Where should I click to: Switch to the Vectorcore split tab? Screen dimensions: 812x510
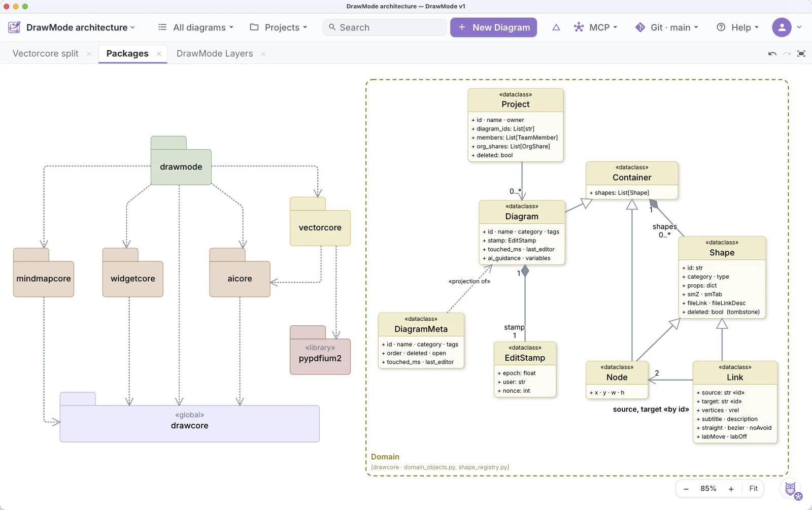coord(46,54)
